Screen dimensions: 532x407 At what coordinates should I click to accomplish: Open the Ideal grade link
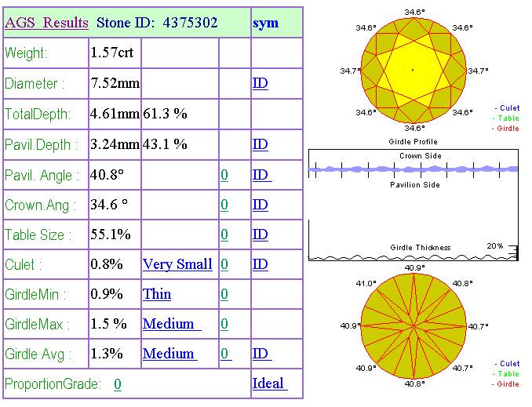[x=270, y=383]
